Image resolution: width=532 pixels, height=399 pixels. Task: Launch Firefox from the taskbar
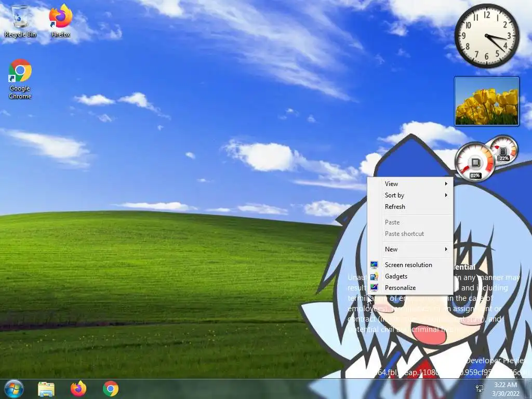pyautogui.click(x=78, y=389)
